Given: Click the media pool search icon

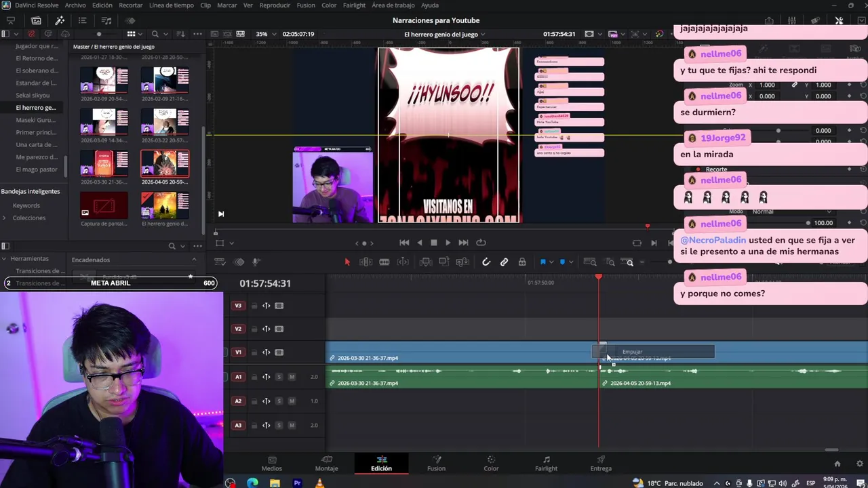Looking at the screenshot, I should point(155,34).
